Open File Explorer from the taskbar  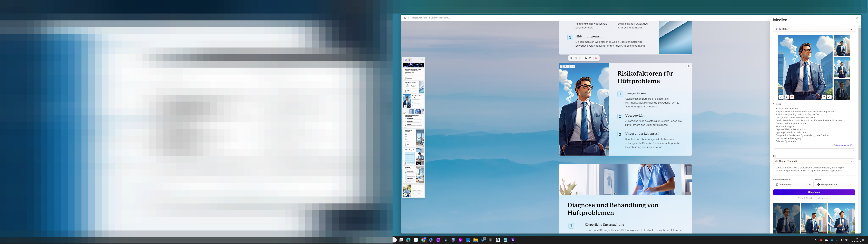(x=475, y=240)
